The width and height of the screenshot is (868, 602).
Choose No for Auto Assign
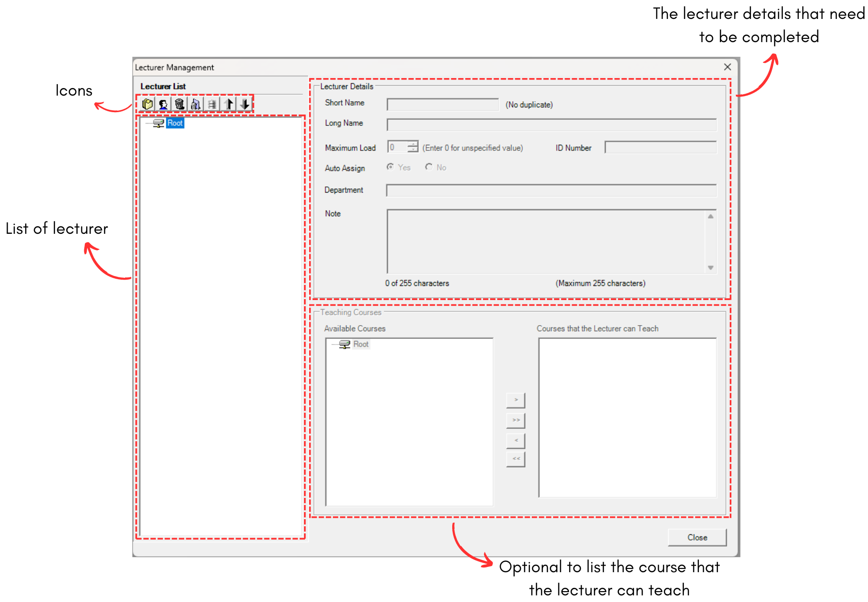coord(429,167)
